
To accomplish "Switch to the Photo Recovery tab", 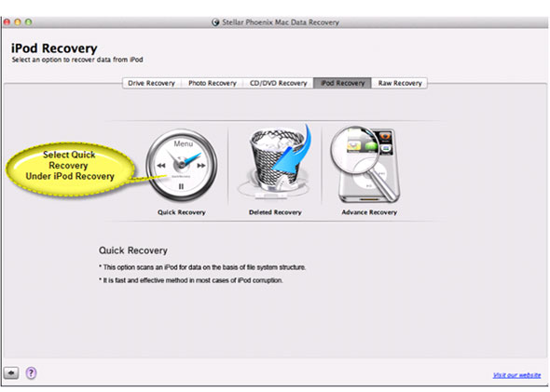I will pos(213,84).
